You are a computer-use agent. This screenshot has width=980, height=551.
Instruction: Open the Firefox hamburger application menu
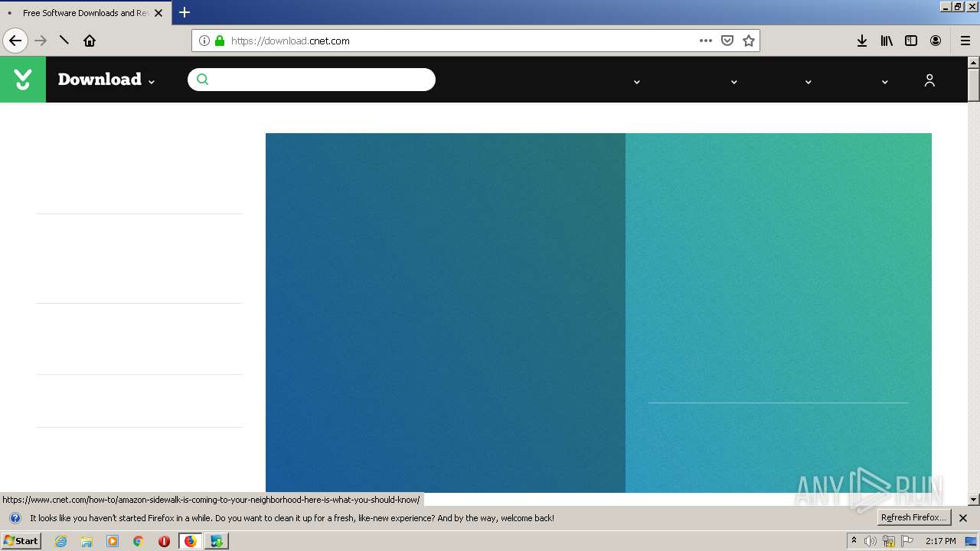[965, 41]
